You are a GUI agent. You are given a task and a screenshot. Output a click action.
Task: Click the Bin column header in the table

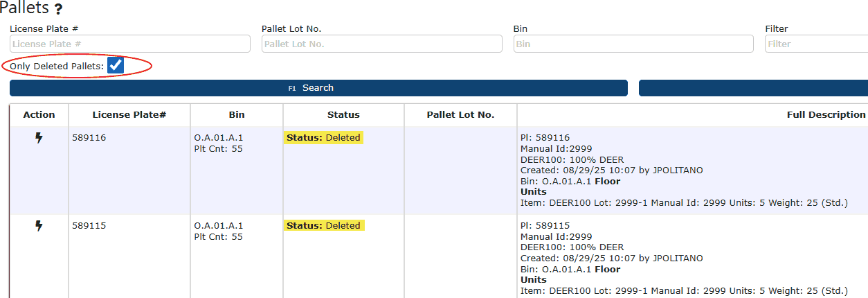click(x=237, y=115)
